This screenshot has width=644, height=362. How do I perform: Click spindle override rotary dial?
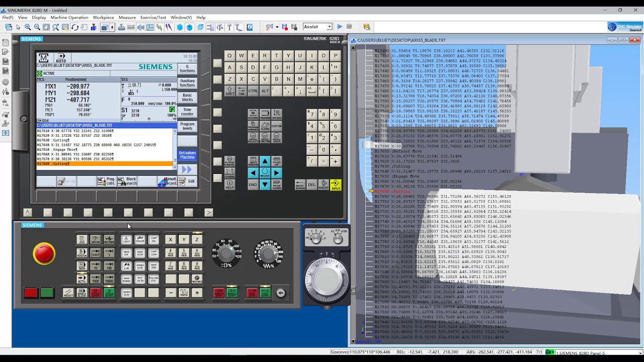[226, 253]
